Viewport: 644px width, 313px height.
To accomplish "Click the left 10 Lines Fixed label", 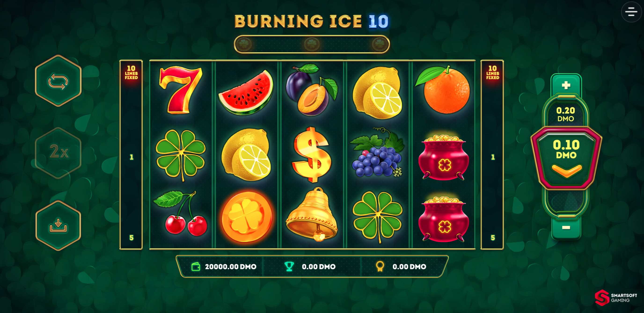I will 131,73.
